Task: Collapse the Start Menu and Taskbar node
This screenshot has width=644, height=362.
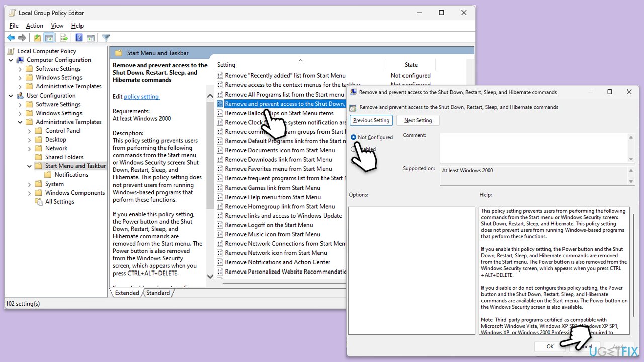Action: coord(29,166)
